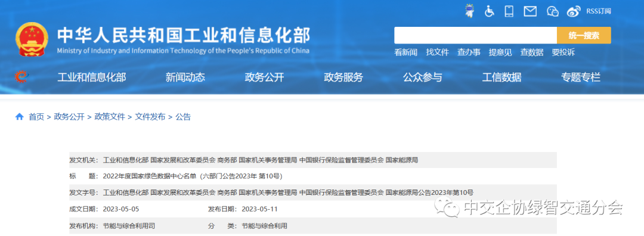
Task: Open the 政务公开 navigation menu
Action: point(265,77)
